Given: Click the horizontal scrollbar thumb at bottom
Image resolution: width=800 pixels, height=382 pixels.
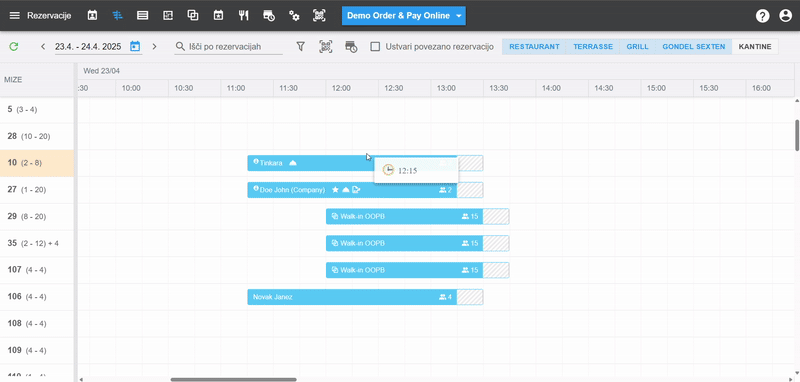Looking at the screenshot, I should coord(234,379).
